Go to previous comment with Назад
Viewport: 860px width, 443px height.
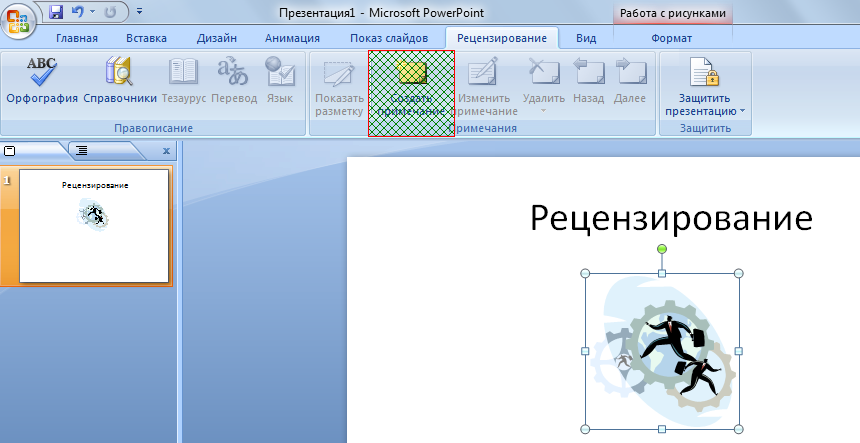(x=589, y=80)
